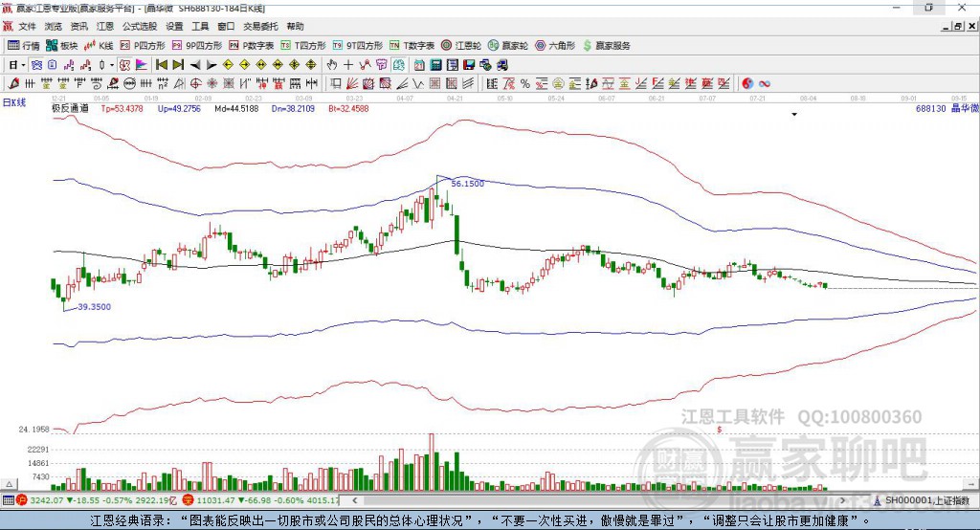Select the circled target crosshair tool
This screenshot has width=980, height=530.
pyautogui.click(x=195, y=83)
